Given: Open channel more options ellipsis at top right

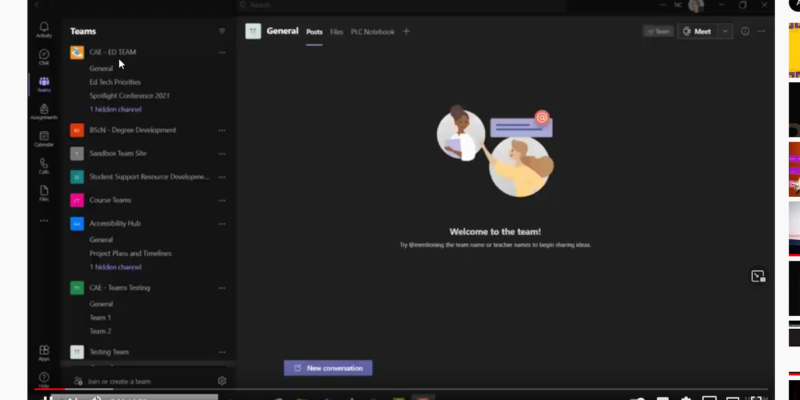Looking at the screenshot, I should (761, 31).
